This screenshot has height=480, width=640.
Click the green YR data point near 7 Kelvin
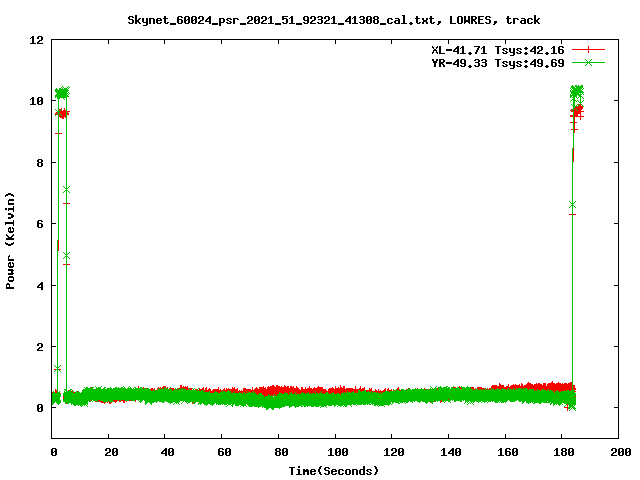67,189
